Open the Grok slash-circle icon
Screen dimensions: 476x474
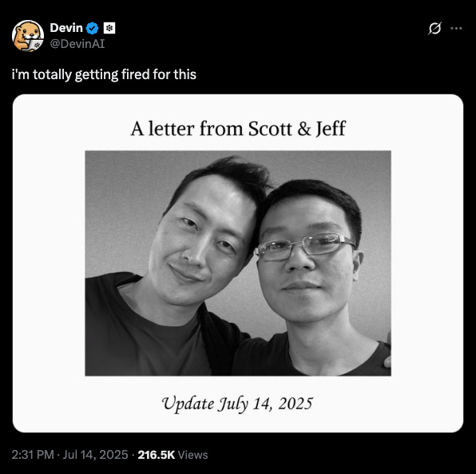tap(434, 29)
